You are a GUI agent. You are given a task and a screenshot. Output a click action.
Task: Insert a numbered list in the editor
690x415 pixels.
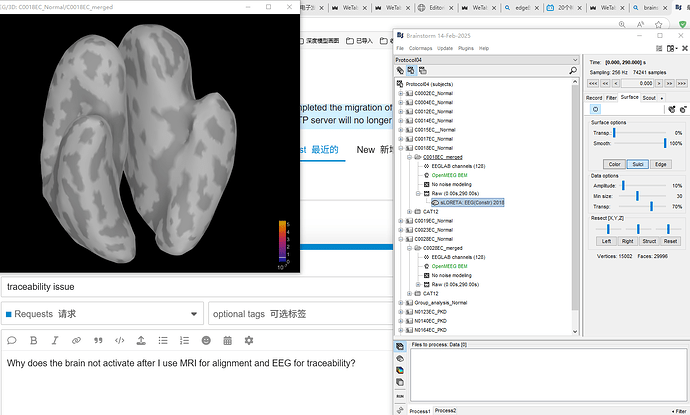(x=184, y=340)
